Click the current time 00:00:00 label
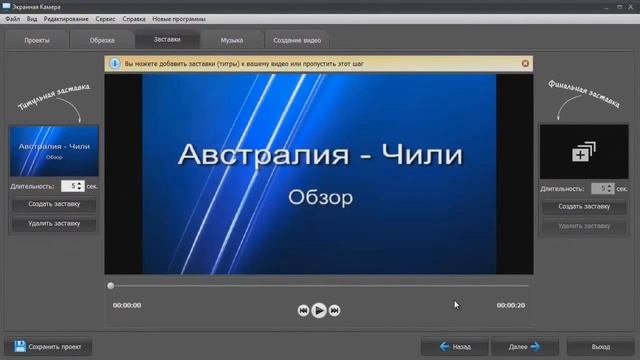The width and height of the screenshot is (640, 360). (x=127, y=305)
